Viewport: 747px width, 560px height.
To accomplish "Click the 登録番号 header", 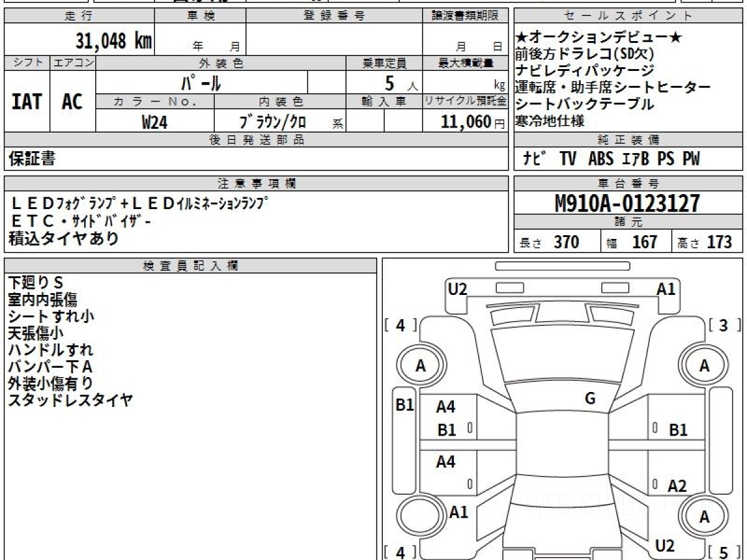I will [334, 16].
